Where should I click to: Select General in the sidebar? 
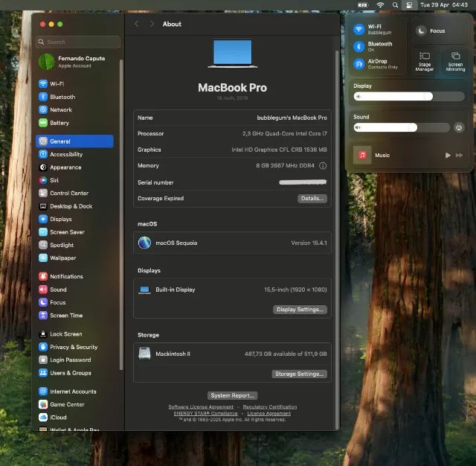(x=74, y=141)
